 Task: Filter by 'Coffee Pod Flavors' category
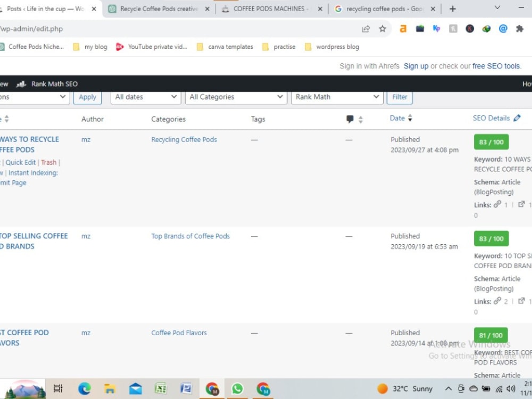(x=179, y=333)
